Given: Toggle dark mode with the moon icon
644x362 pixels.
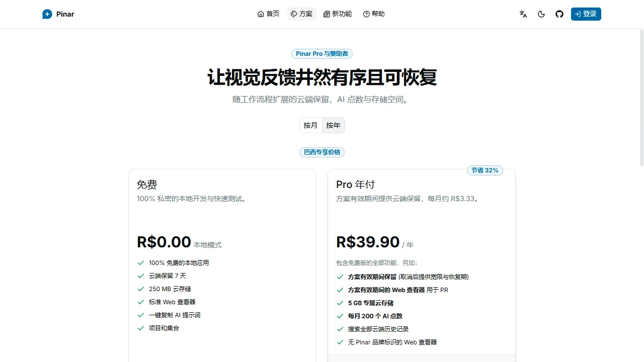Looking at the screenshot, I should coord(541,14).
